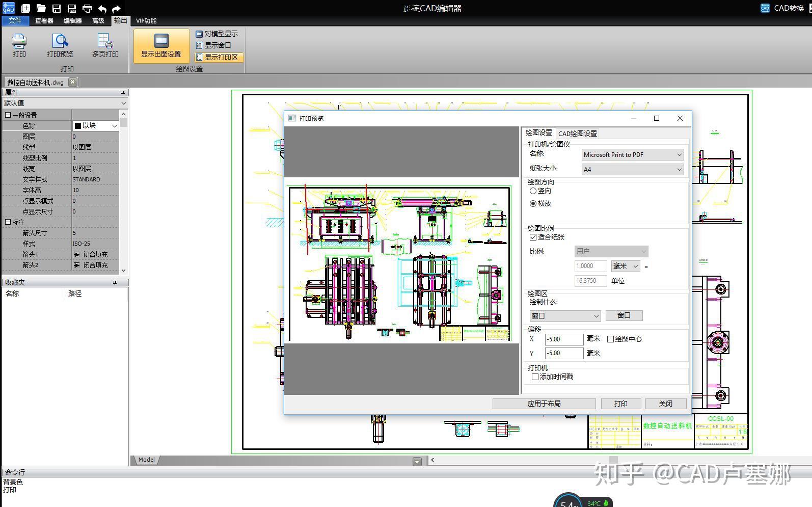The height and width of the screenshot is (507, 812).
Task: Click the save as PDF icon
Action: [x=72, y=8]
